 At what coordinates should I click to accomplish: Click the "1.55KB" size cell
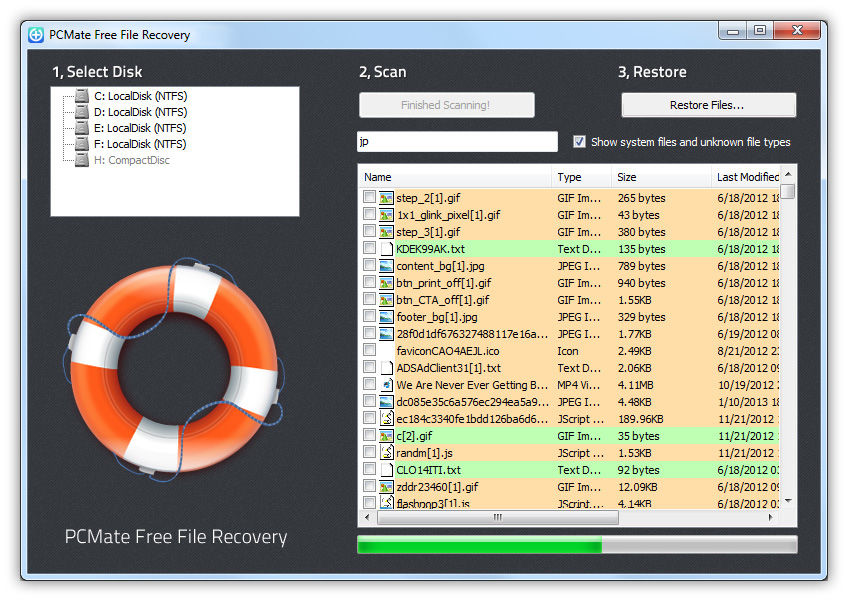coord(634,300)
